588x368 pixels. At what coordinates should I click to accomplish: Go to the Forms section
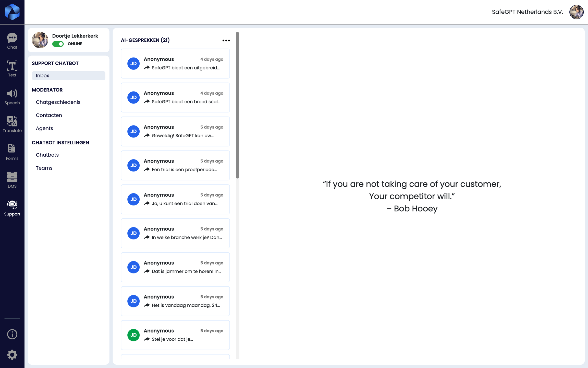click(12, 152)
